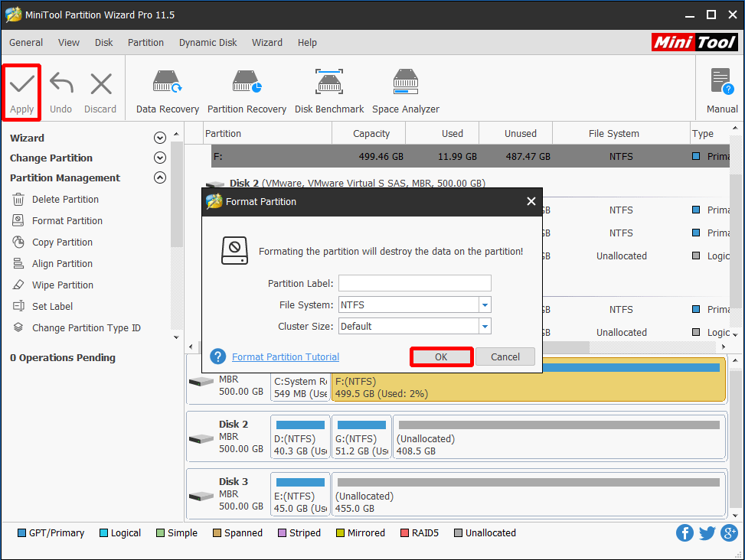Open the Wizard menu
The height and width of the screenshot is (560, 745).
(x=266, y=42)
